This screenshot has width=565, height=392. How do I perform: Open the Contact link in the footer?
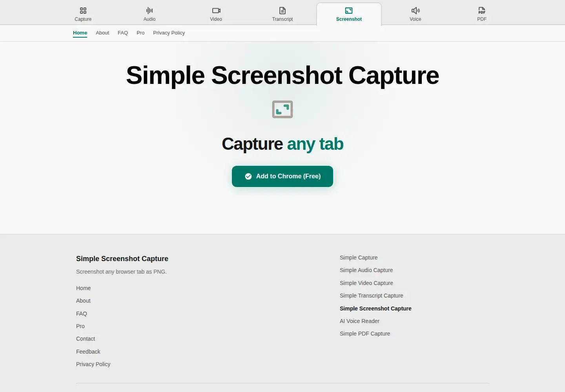[x=86, y=339]
